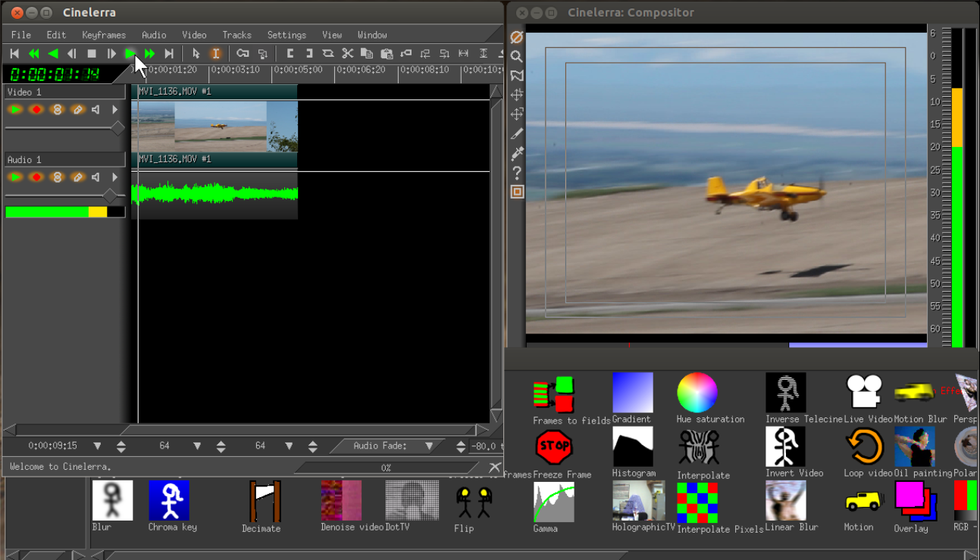
Task: Open the Edit menu
Action: [x=56, y=35]
